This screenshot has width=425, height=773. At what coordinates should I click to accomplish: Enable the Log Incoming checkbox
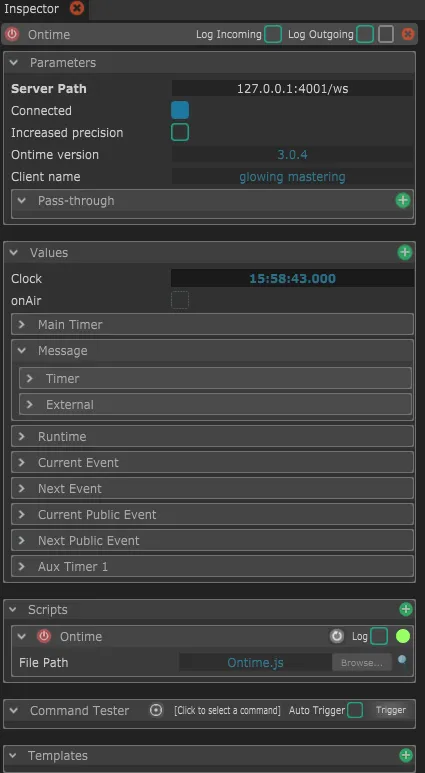click(x=273, y=35)
